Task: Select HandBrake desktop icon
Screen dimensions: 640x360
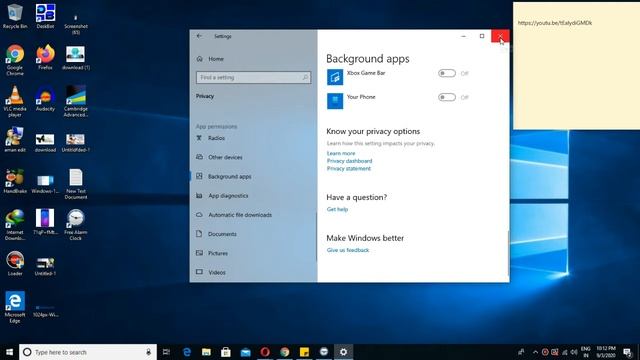Action: 15,181
